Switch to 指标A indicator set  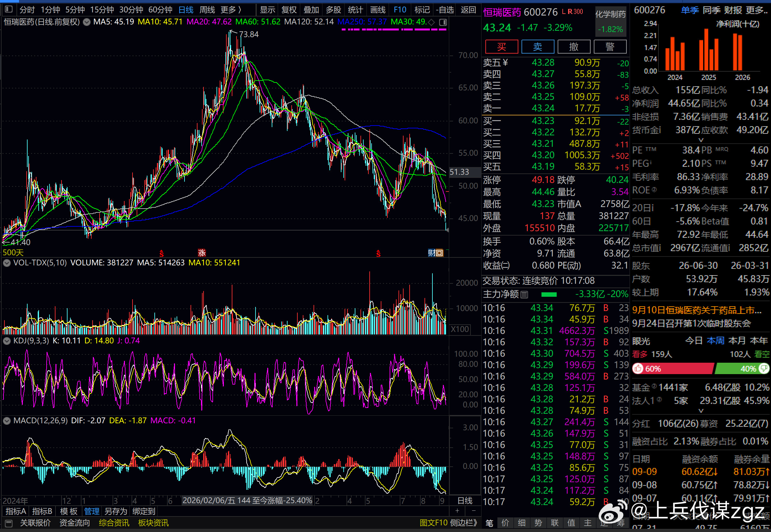click(16, 512)
